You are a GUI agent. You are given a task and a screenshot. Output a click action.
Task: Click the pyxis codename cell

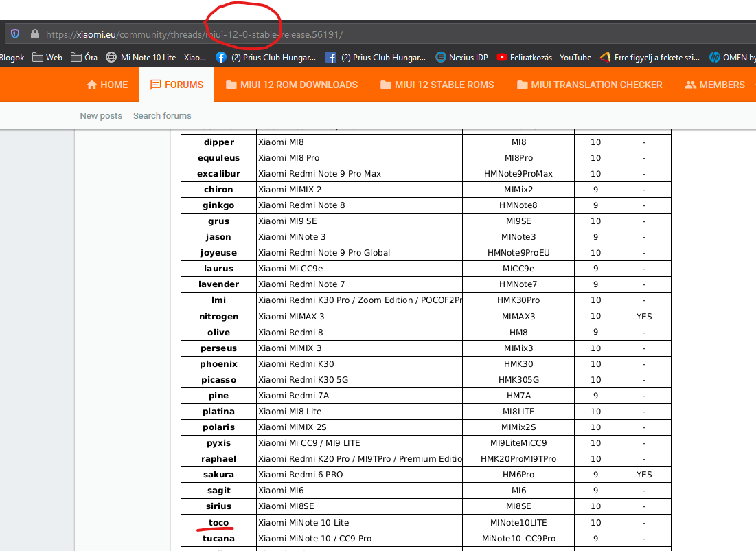click(x=218, y=443)
